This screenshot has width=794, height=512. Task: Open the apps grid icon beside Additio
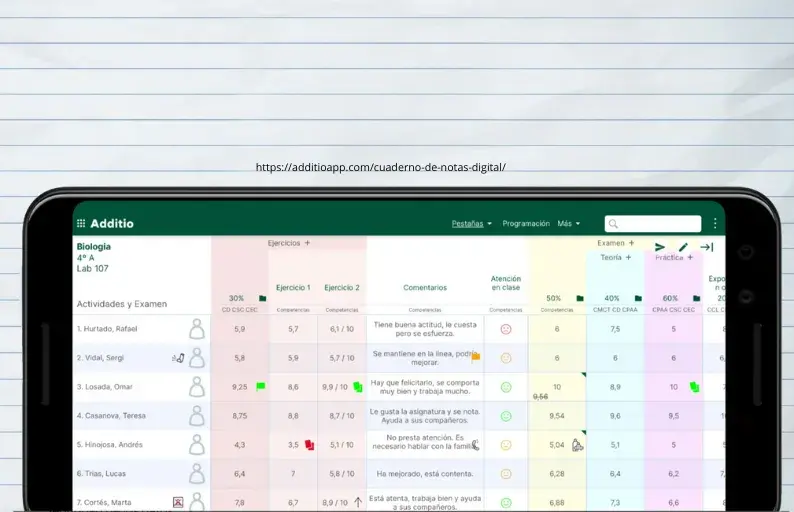(x=81, y=223)
